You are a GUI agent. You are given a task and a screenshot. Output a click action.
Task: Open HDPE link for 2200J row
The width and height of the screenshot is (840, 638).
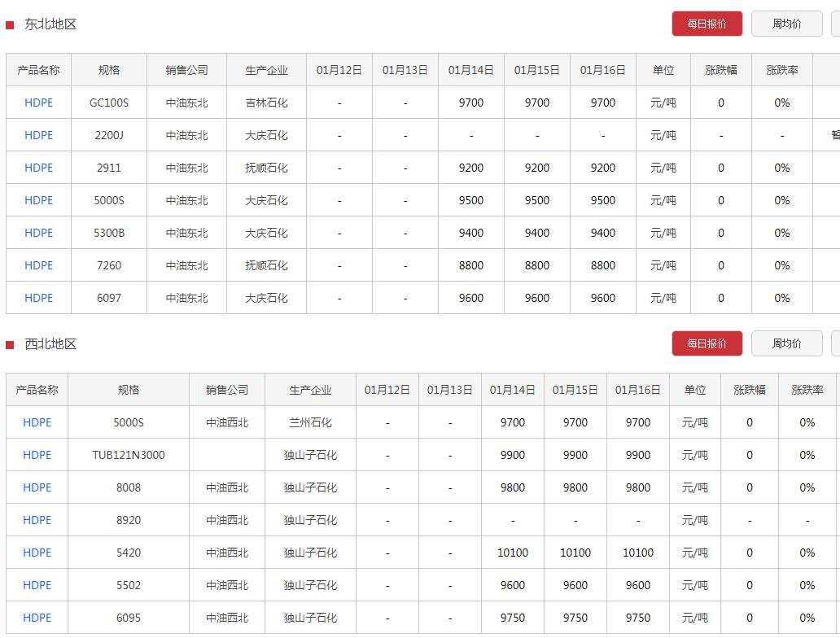pos(38,136)
